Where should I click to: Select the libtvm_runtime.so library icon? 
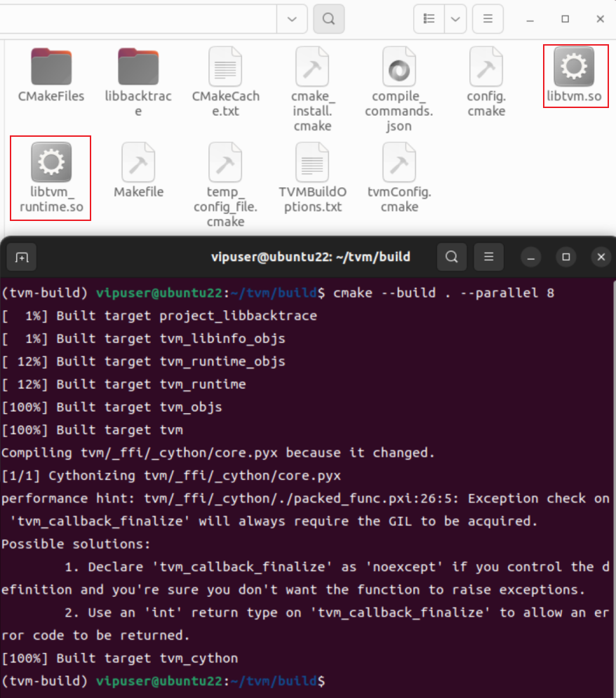coord(51,162)
